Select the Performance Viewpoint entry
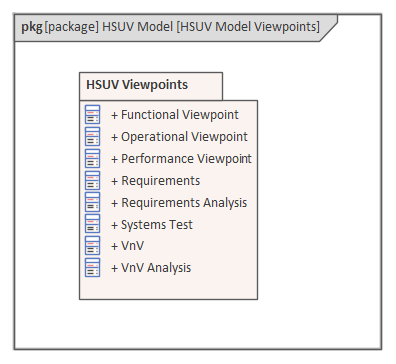396x364 pixels. (181, 159)
